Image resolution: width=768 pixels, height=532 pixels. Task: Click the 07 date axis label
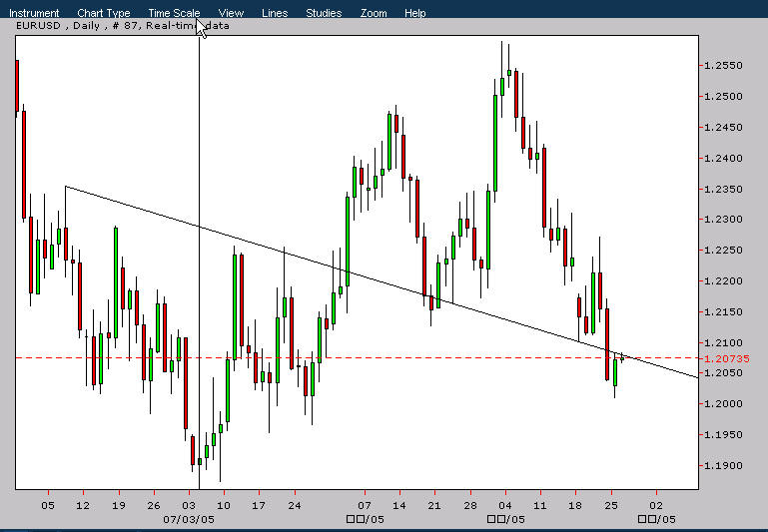coord(365,505)
